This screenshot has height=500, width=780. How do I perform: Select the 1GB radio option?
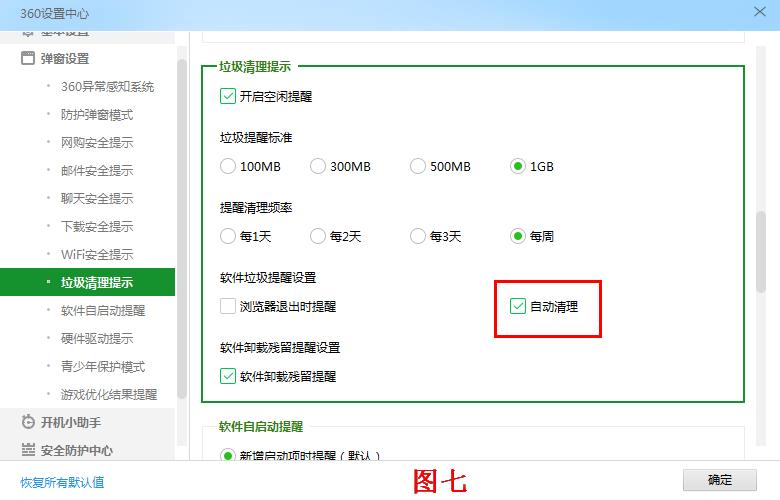(x=517, y=166)
